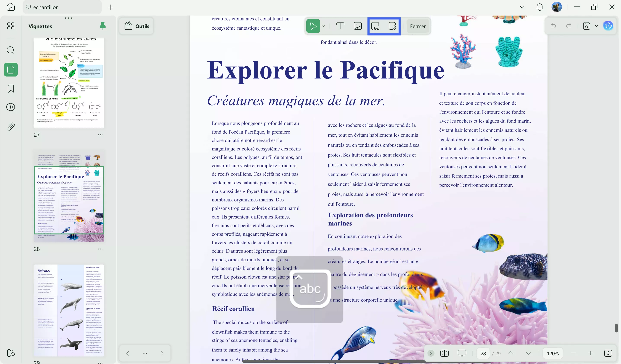Click the image insert tool

[x=358, y=26]
